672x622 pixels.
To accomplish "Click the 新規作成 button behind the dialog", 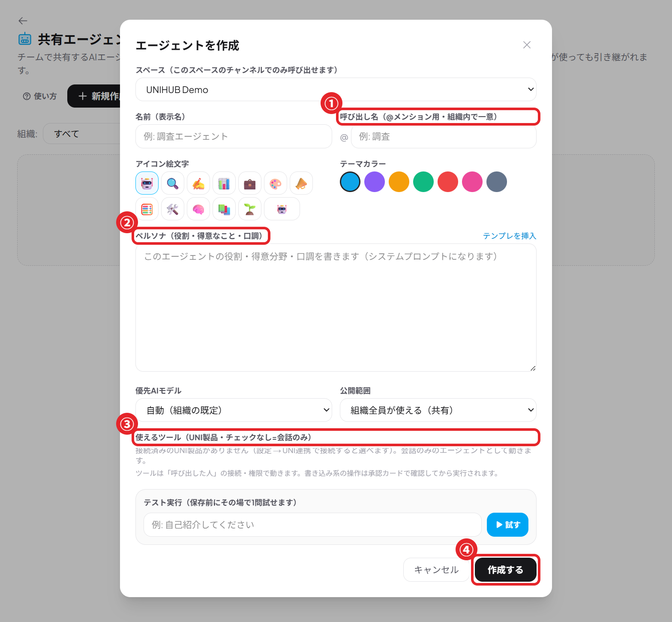I will click(x=94, y=96).
